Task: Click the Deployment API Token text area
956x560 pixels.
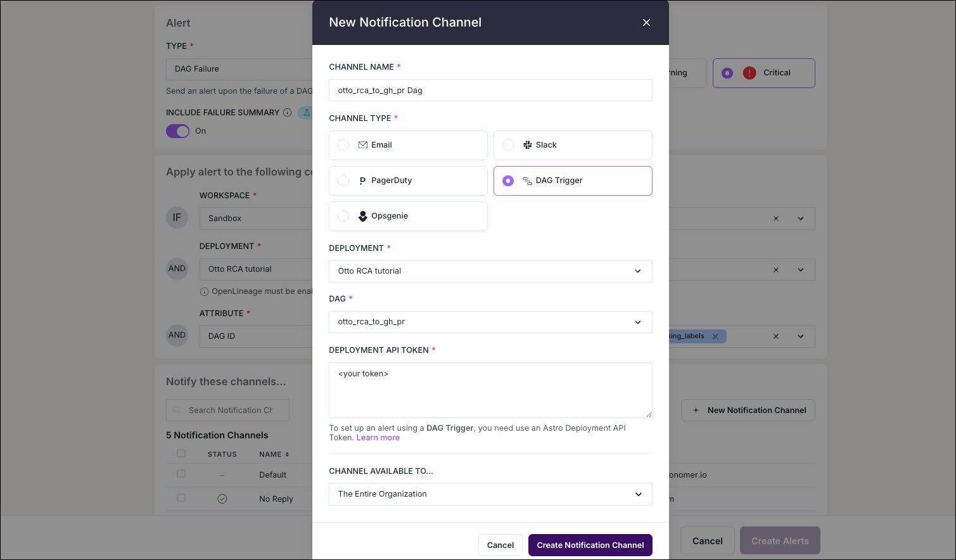Action: (x=490, y=390)
